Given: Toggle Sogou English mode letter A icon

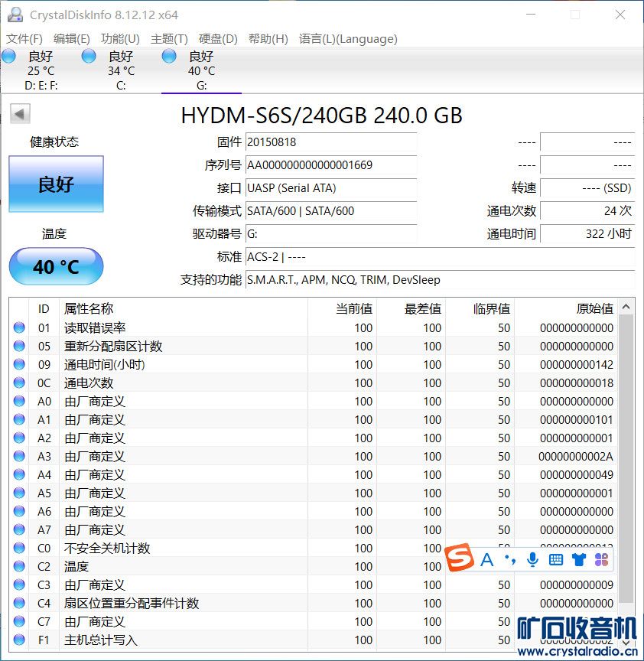Looking at the screenshot, I should click(486, 560).
